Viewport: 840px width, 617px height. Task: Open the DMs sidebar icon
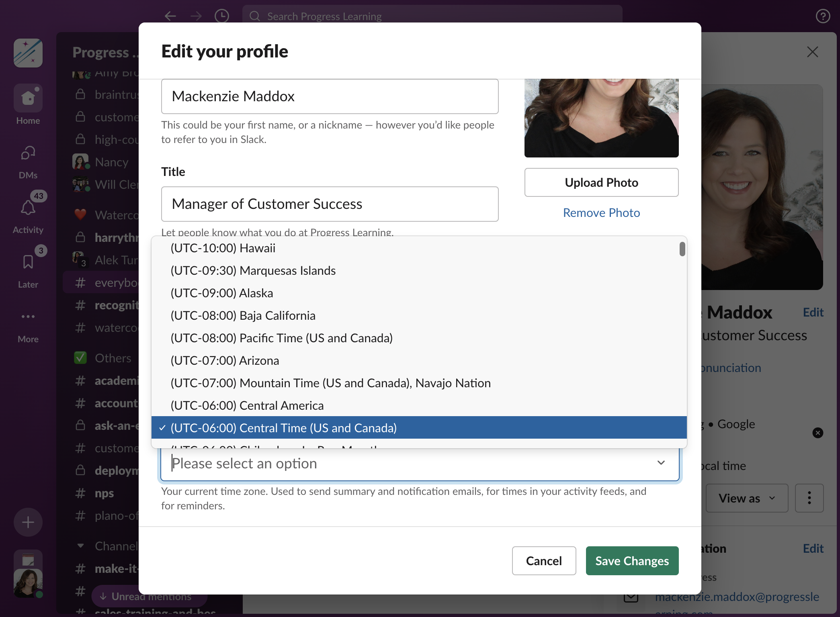[28, 153]
